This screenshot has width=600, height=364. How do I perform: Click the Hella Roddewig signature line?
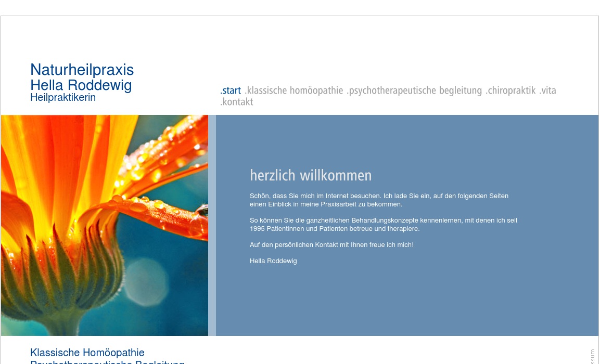tap(273, 261)
